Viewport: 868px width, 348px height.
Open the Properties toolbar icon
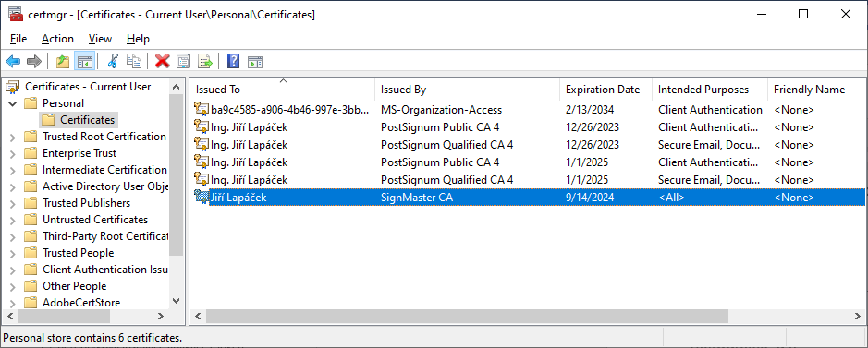183,61
